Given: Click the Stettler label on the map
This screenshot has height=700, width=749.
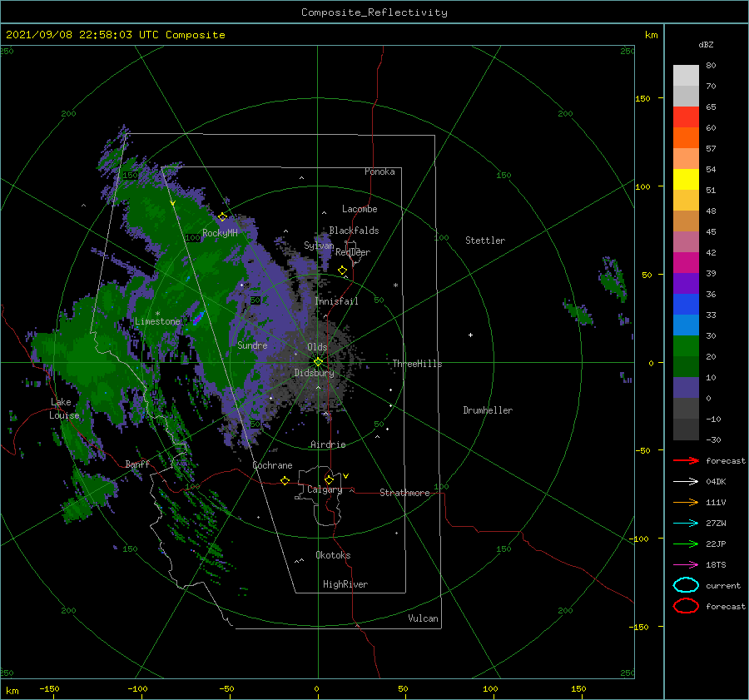Looking at the screenshot, I should coord(485,241).
